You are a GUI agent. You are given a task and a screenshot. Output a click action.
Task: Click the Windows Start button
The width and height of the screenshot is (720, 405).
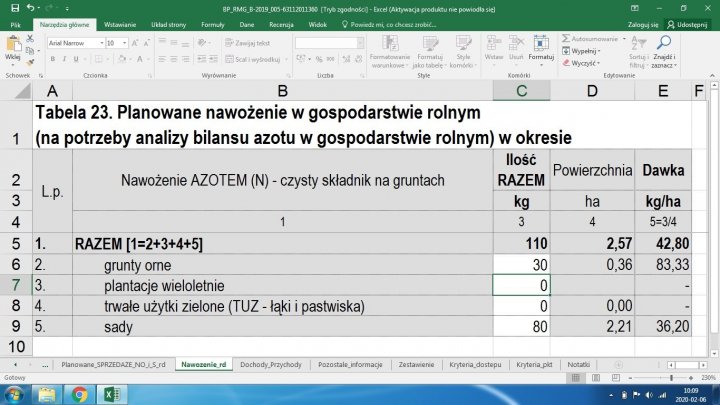(14, 395)
